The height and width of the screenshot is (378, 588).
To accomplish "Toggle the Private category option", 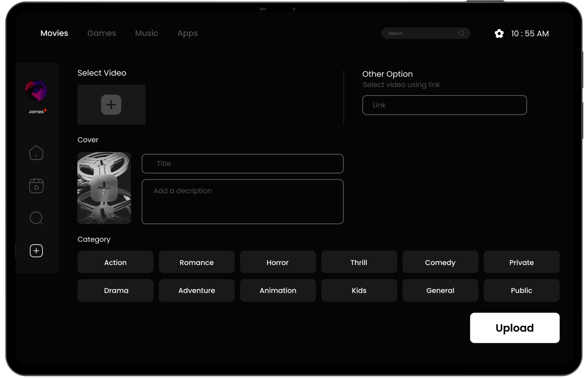I will pos(521,262).
